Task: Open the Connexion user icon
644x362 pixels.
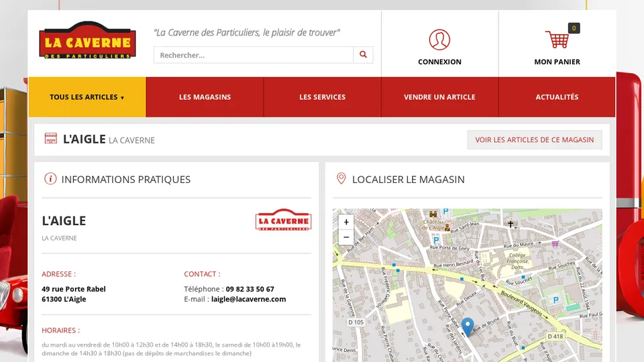Action: point(439,40)
